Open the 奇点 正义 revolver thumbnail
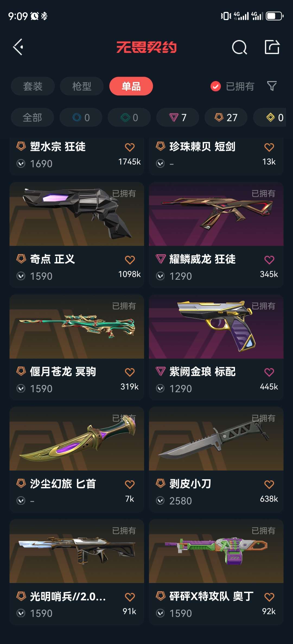 pos(77,214)
